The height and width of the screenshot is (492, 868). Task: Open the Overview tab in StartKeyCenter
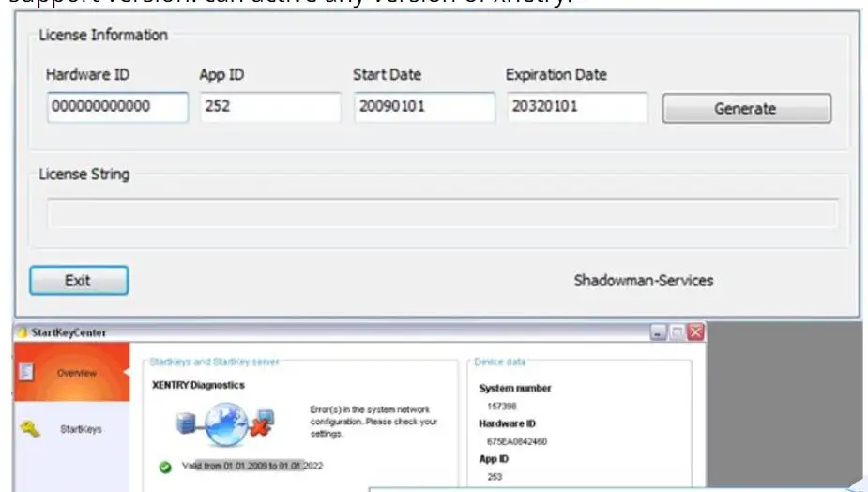(x=72, y=373)
